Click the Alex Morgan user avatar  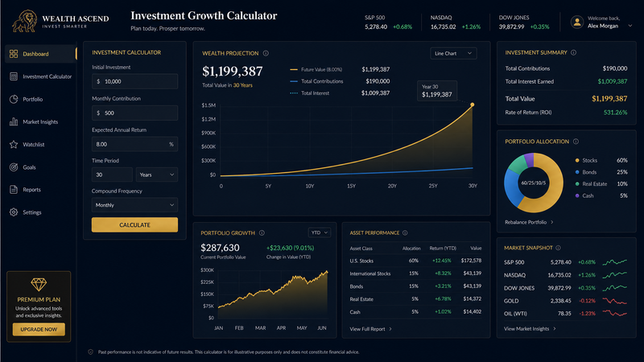point(577,23)
